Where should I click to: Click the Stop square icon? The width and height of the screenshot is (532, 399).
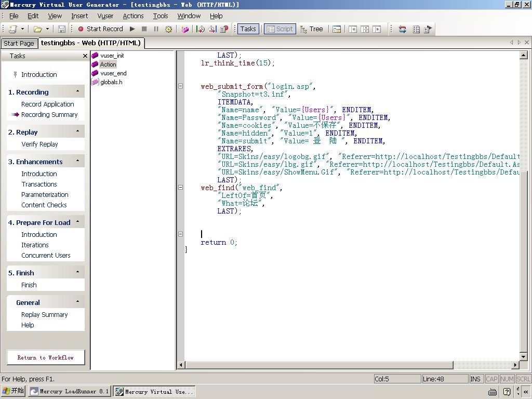144,29
